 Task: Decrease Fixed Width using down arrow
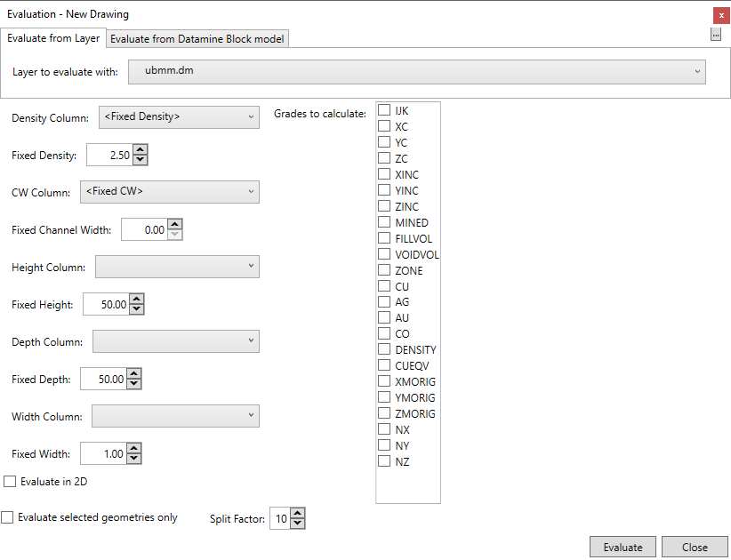coord(133,460)
